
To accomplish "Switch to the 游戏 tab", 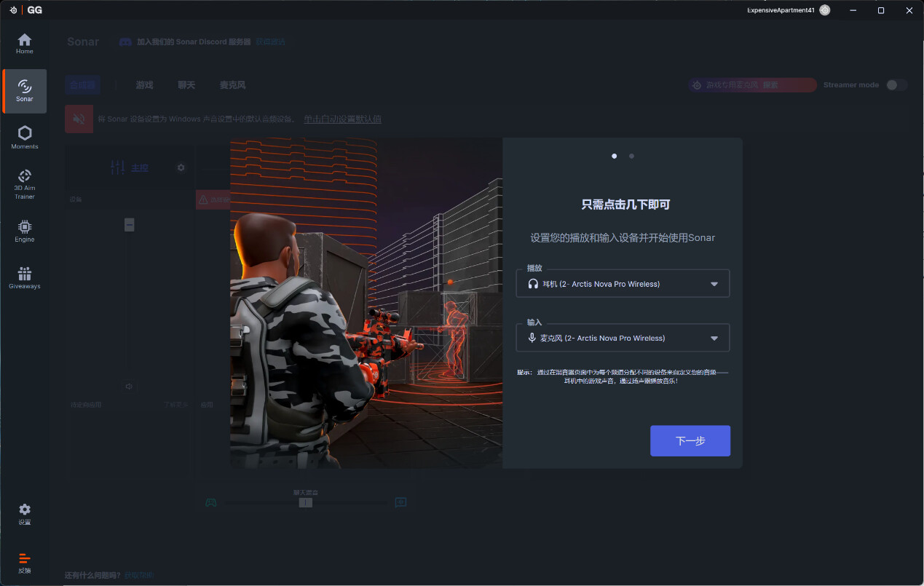I will pyautogui.click(x=144, y=85).
